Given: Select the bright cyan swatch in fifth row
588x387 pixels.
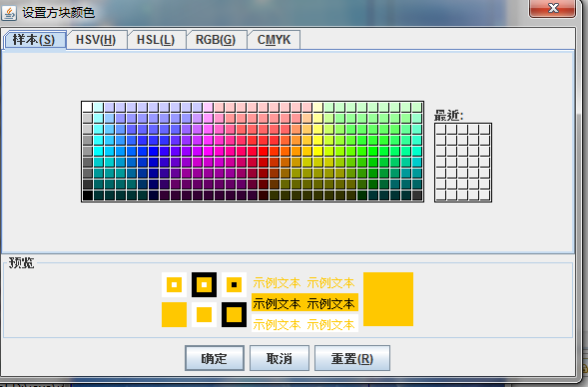Looking at the screenshot, I should click(98, 151).
